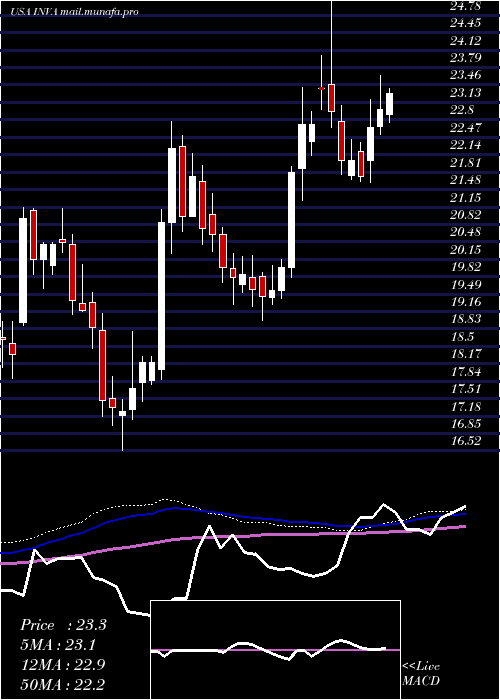This screenshot has height=700, width=500.
Task: Select the 19.16 price axis label
Action: tap(466, 301)
